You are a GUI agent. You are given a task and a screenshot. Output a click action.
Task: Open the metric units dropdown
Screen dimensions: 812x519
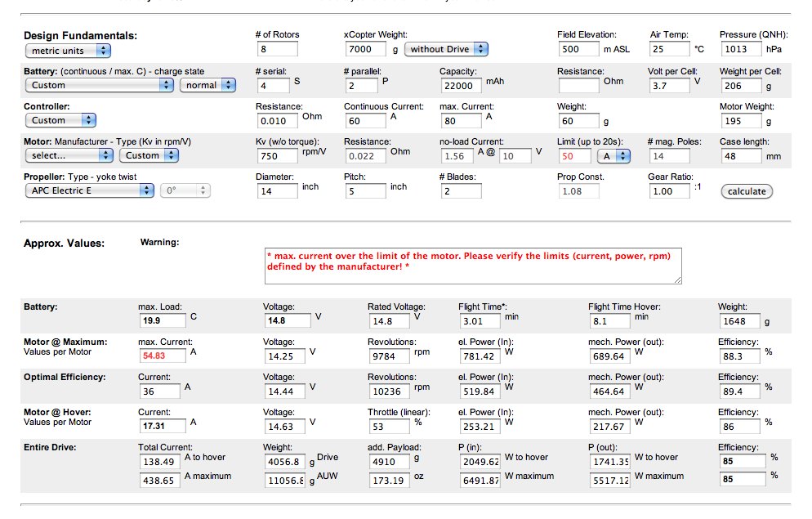tap(67, 51)
